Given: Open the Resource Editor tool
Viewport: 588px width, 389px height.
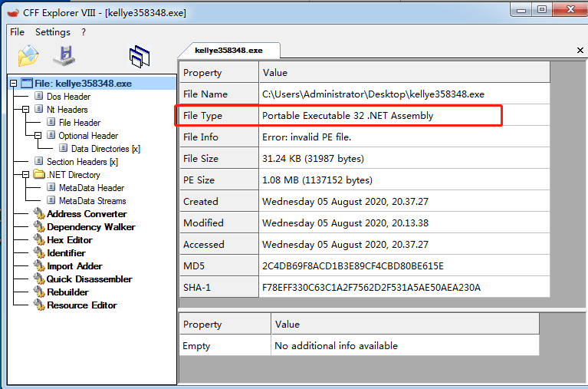Looking at the screenshot, I should pyautogui.click(x=82, y=305).
